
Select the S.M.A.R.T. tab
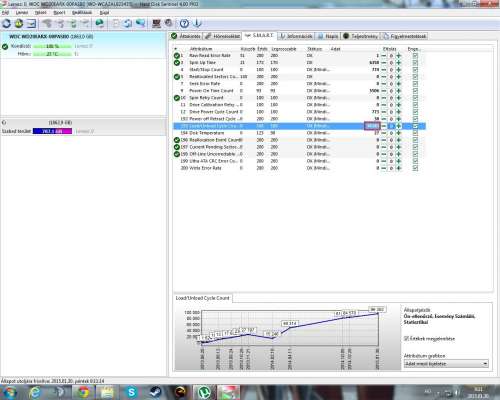(259, 36)
